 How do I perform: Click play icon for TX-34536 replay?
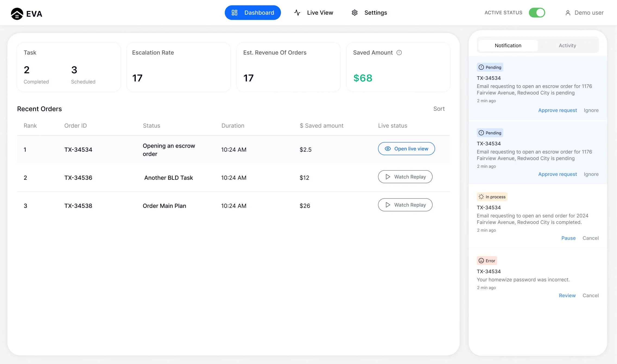(388, 177)
